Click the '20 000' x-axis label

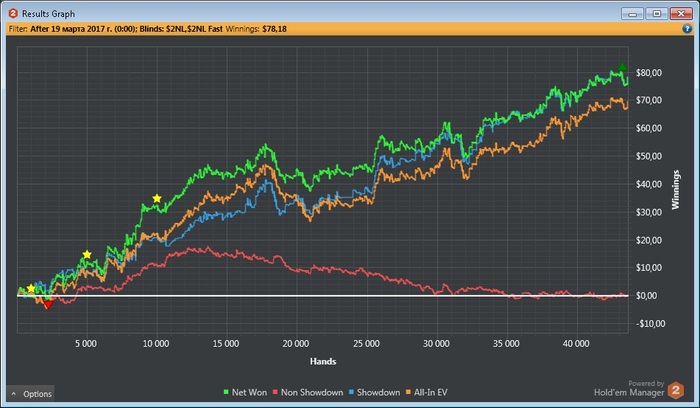[296, 344]
